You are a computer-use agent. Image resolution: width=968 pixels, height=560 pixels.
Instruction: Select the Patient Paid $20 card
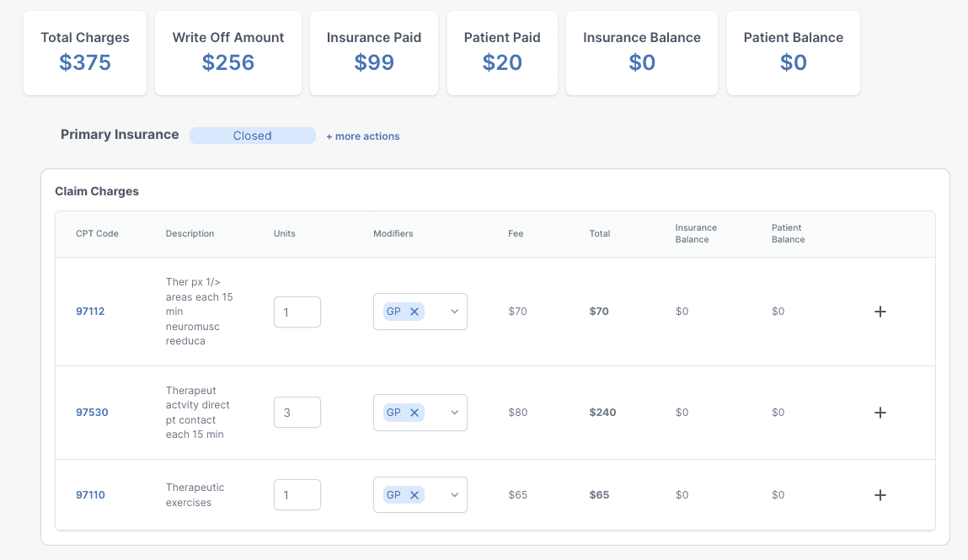click(502, 52)
